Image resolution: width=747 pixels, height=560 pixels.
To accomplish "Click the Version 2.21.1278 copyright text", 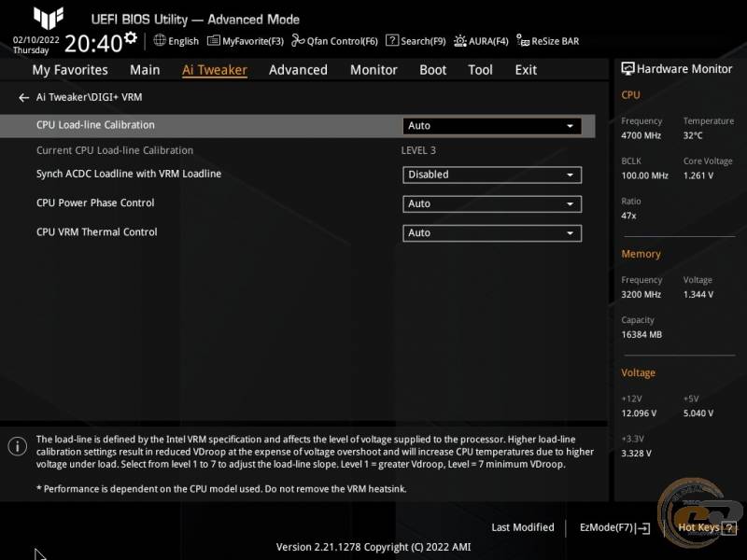I will 373,547.
